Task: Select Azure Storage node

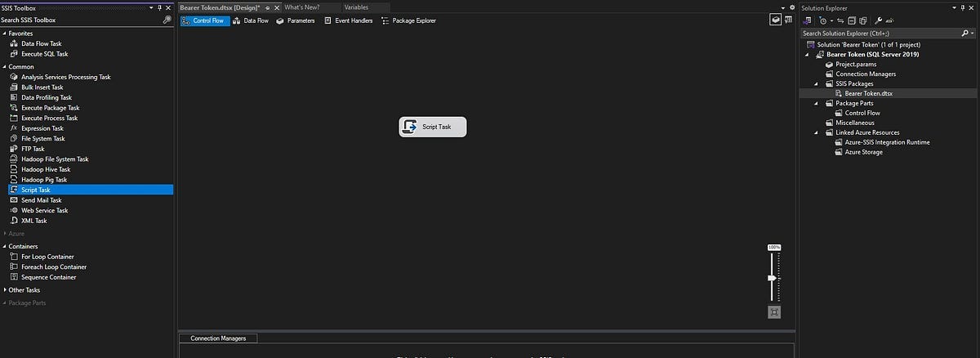Action: point(863,152)
